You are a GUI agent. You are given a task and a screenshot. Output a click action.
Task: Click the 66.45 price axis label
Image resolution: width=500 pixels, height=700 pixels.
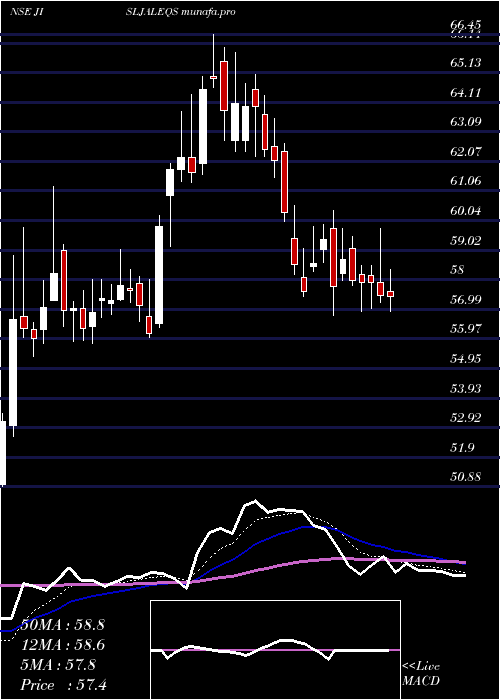(466, 24)
